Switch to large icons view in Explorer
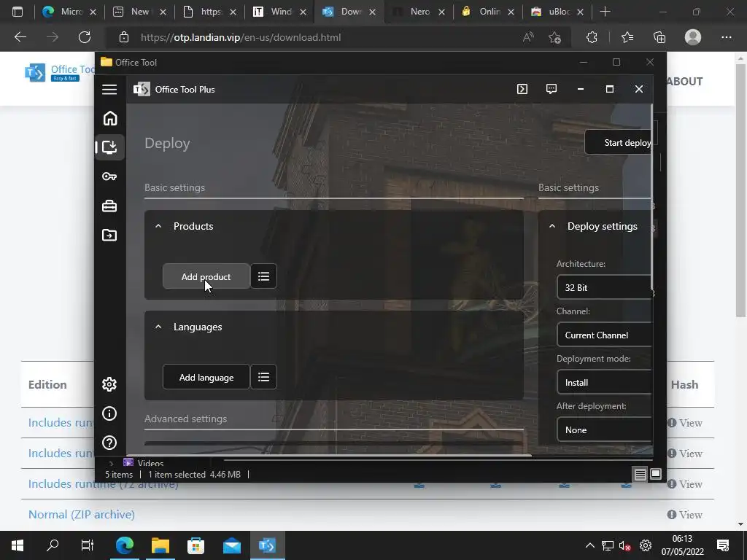This screenshot has width=747, height=560. click(x=656, y=474)
